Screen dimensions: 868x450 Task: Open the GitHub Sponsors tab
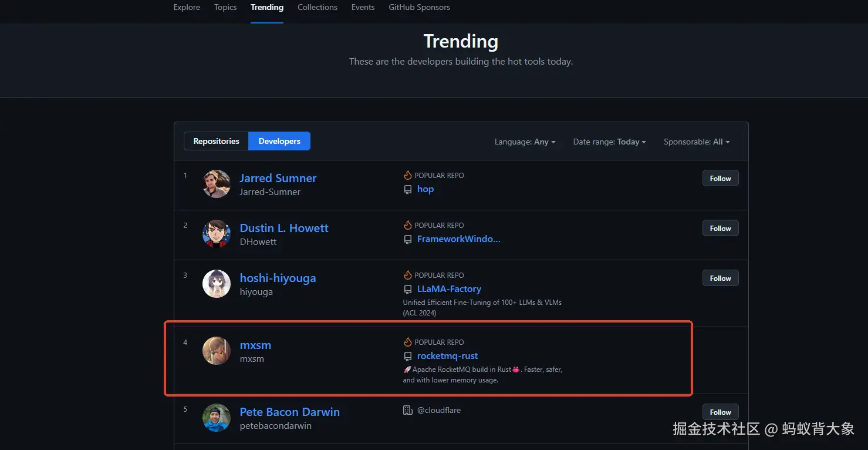coord(419,8)
